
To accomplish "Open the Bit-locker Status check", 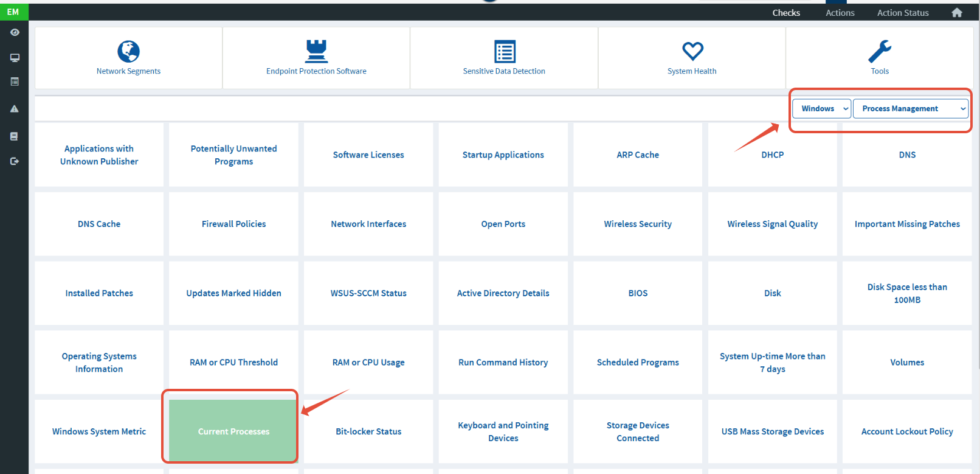I will (x=368, y=431).
